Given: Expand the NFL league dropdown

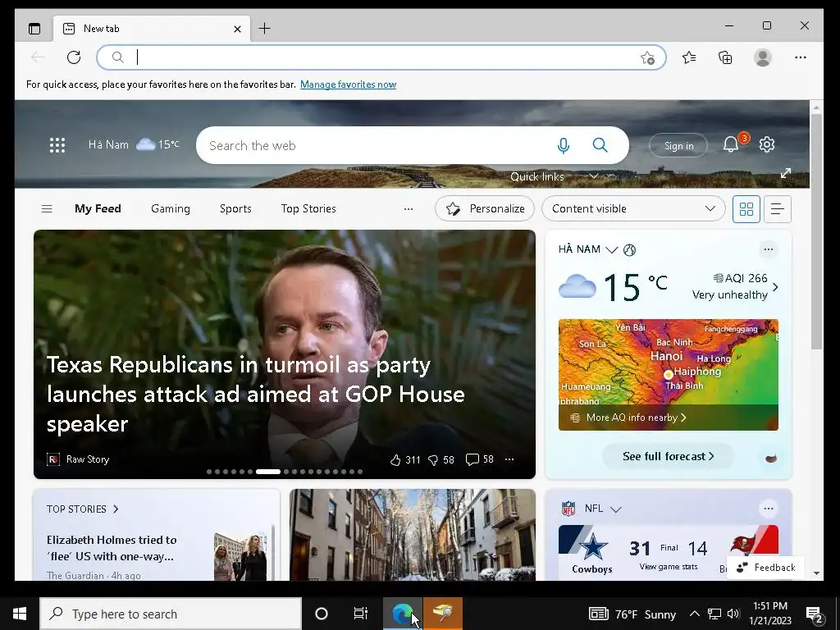Looking at the screenshot, I should pos(615,509).
